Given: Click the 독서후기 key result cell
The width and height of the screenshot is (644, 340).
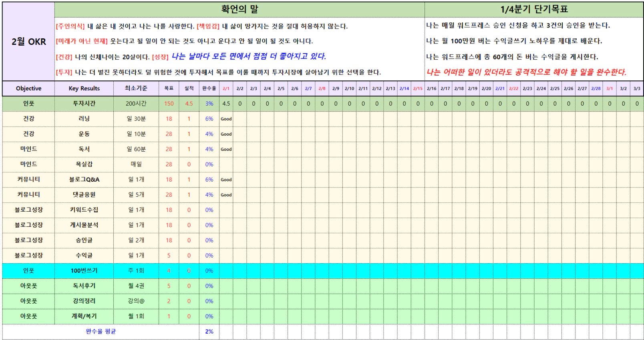Looking at the screenshot, I should click(x=84, y=286).
